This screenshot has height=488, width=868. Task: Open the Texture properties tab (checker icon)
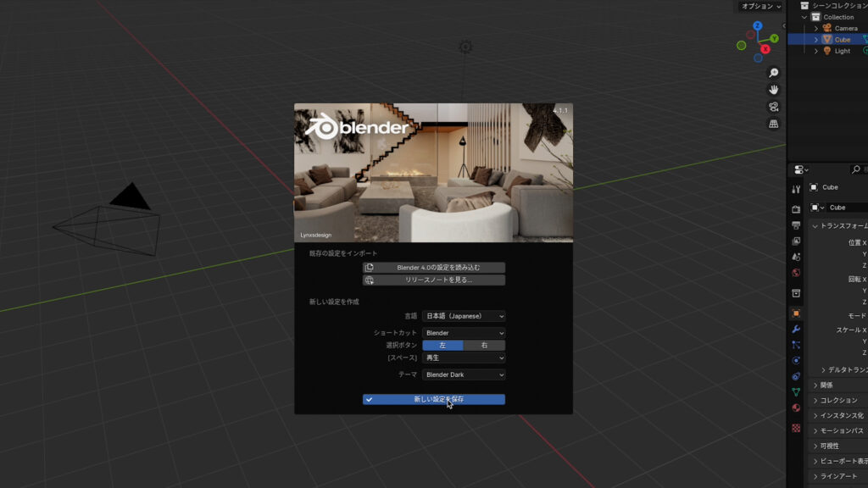click(796, 428)
